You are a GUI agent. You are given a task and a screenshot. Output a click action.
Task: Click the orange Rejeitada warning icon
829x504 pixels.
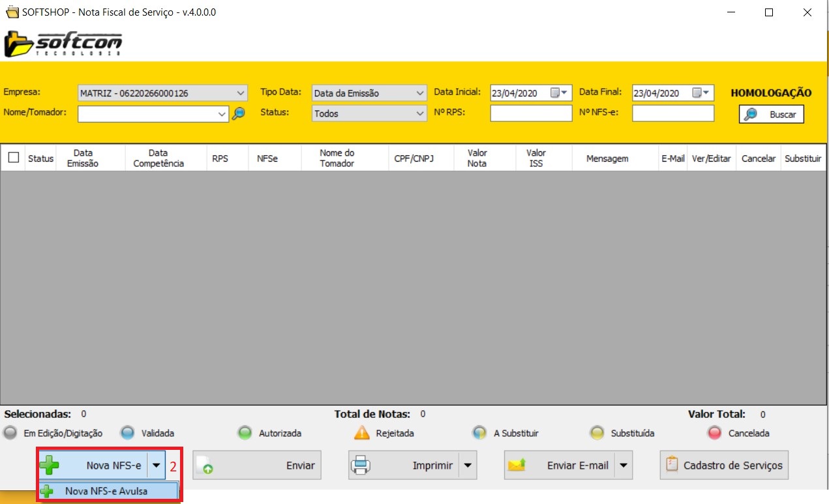point(361,433)
